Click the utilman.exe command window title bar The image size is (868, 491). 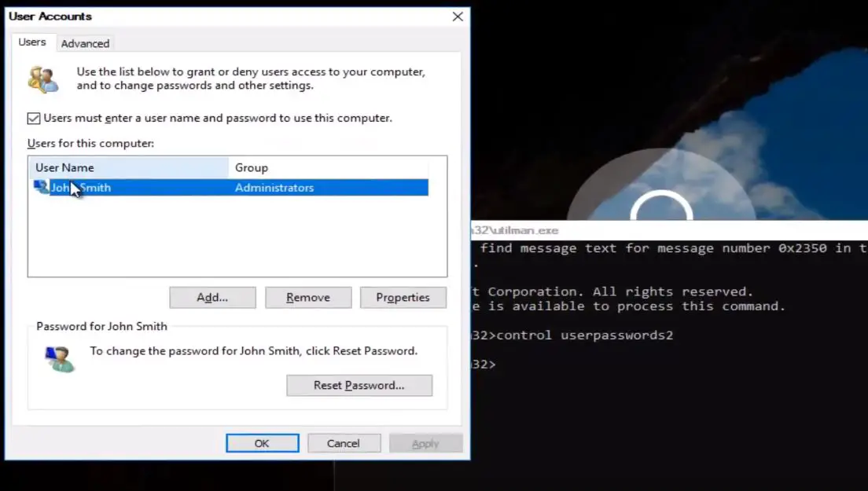[x=669, y=230]
